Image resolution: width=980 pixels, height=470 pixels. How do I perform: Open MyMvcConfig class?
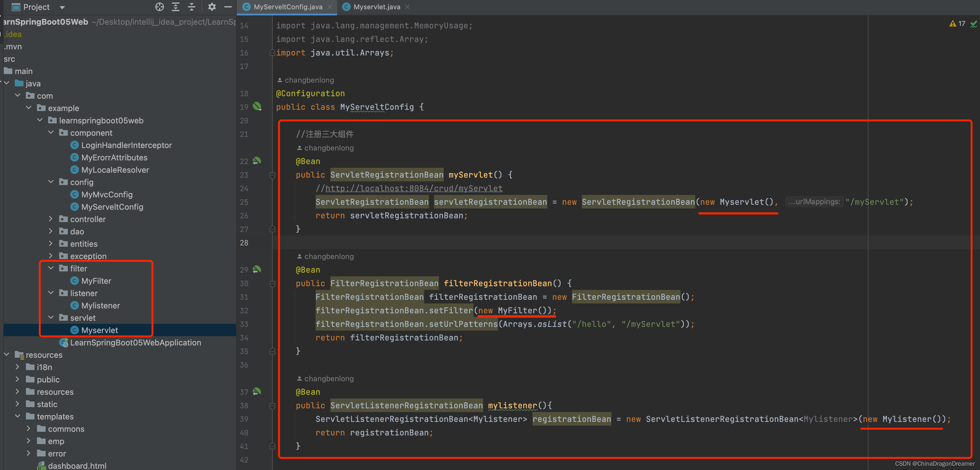(x=107, y=195)
